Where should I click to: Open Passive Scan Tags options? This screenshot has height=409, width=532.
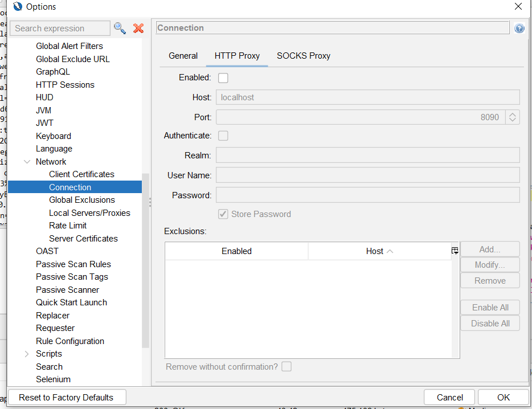pos(72,277)
